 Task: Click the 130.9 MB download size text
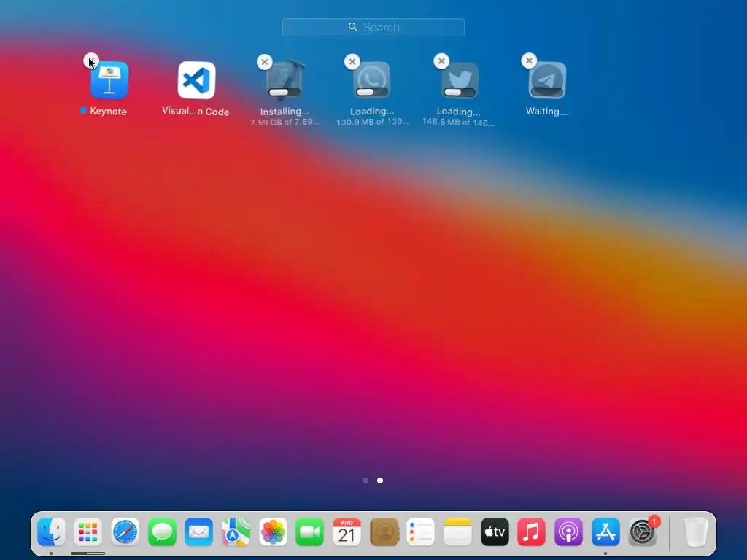pos(372,122)
